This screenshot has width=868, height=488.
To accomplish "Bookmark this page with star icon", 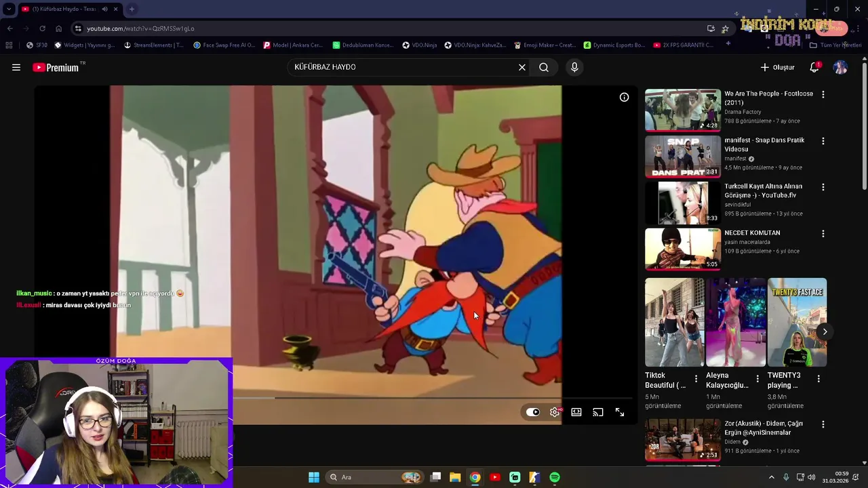I will (x=725, y=28).
